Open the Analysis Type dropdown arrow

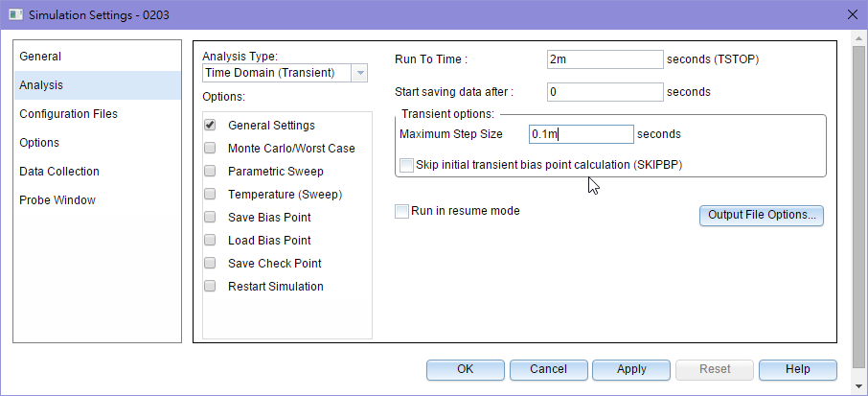click(x=359, y=73)
